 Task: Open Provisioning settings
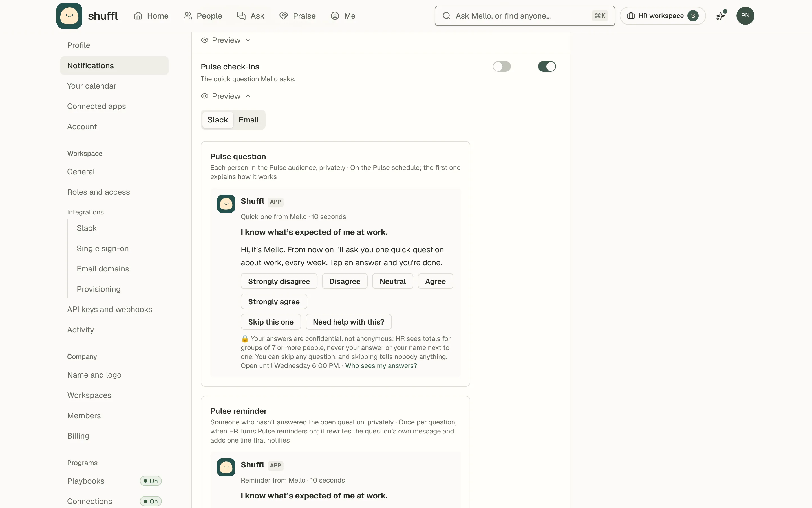tap(119, 289)
